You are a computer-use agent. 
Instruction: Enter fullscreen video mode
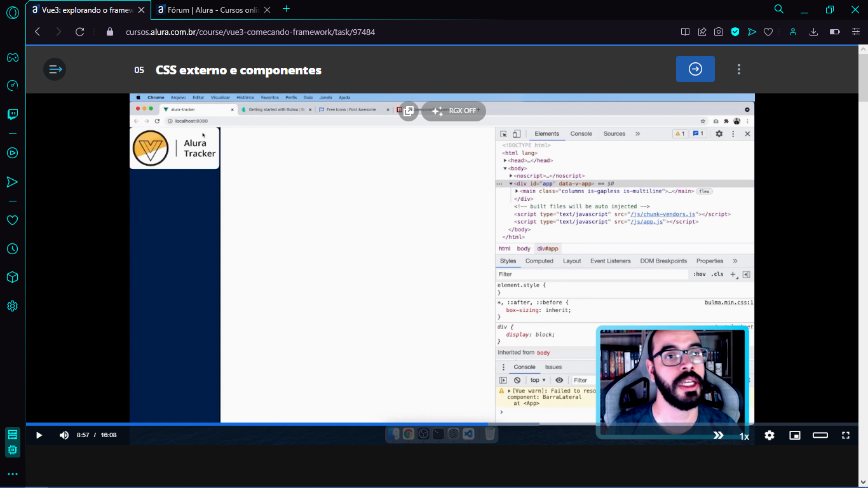(846, 435)
